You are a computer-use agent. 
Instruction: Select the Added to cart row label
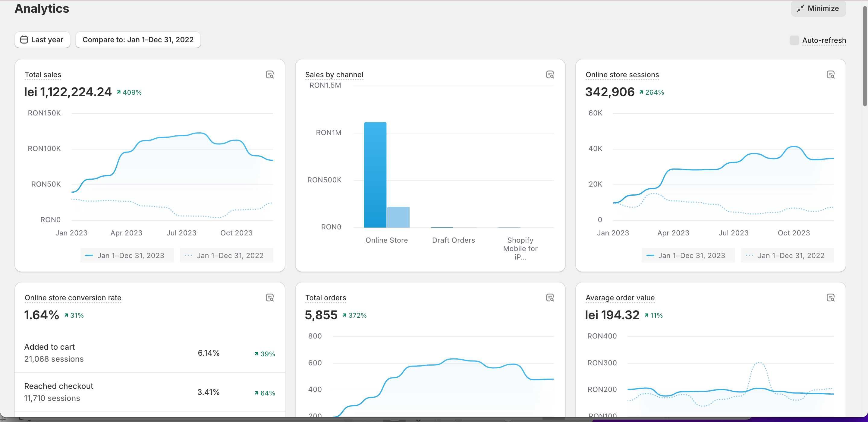[x=49, y=347]
